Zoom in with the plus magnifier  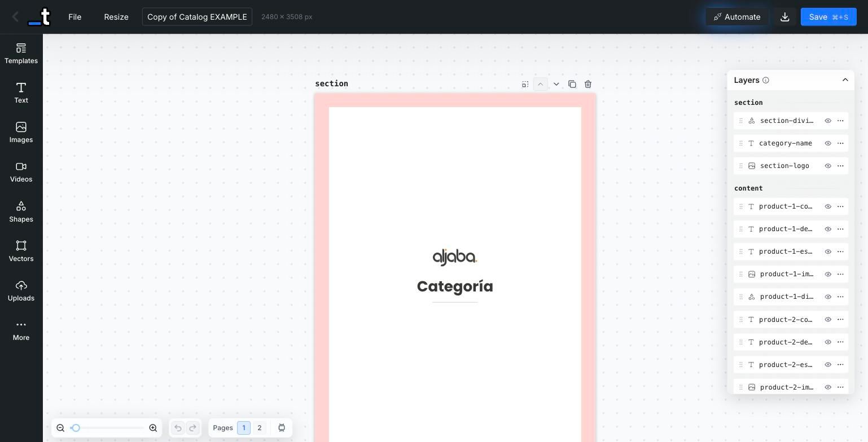(x=153, y=428)
